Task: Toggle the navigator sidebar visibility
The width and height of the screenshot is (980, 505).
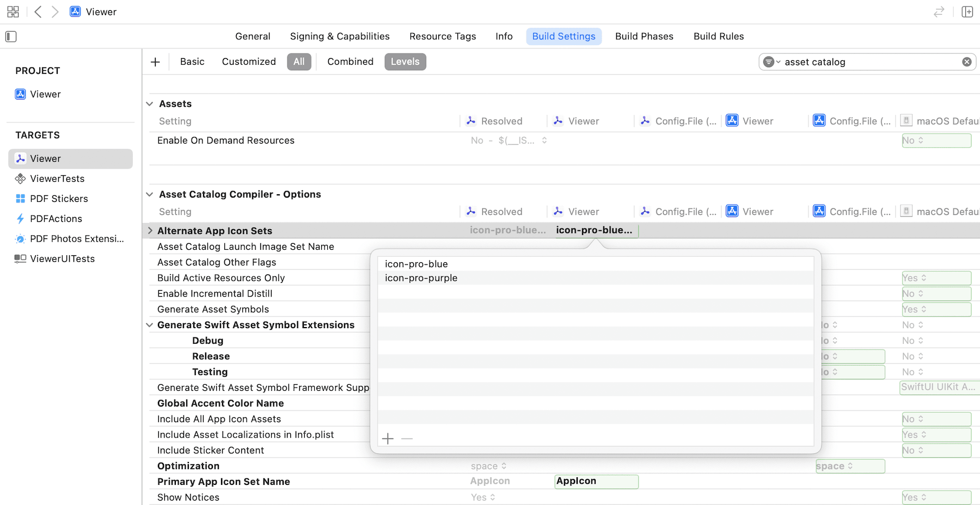Action: coord(10,36)
